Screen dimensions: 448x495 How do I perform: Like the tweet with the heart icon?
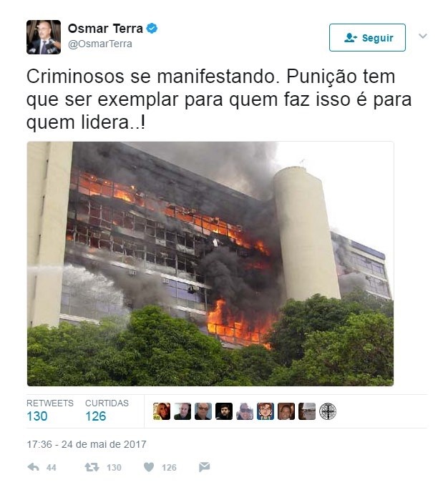point(149,467)
